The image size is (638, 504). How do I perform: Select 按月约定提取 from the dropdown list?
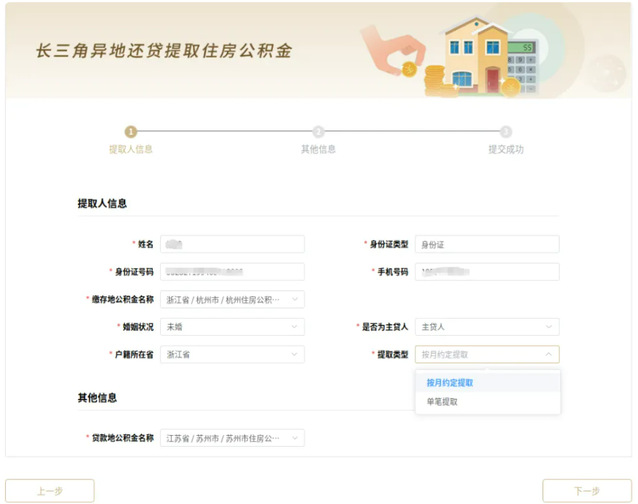point(450,382)
